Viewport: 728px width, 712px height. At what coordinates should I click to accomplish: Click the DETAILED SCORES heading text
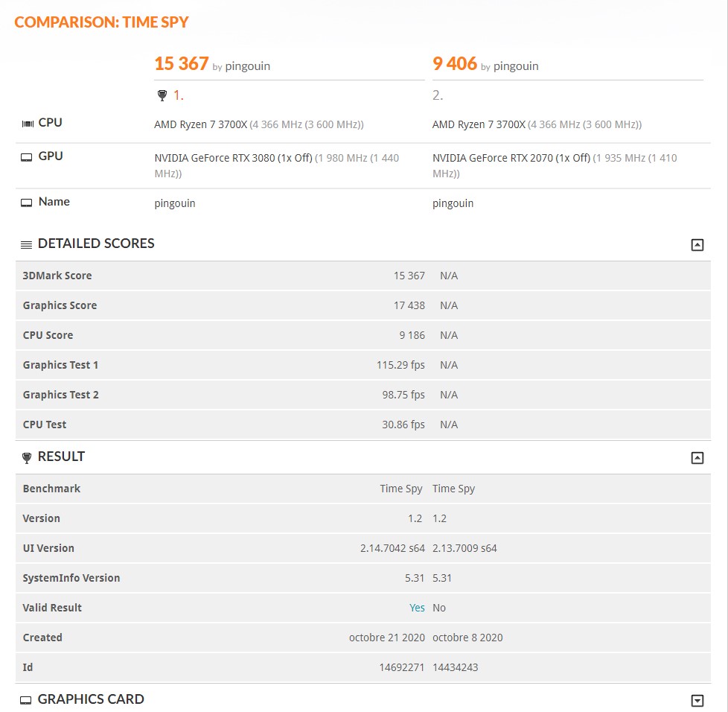[96, 244]
